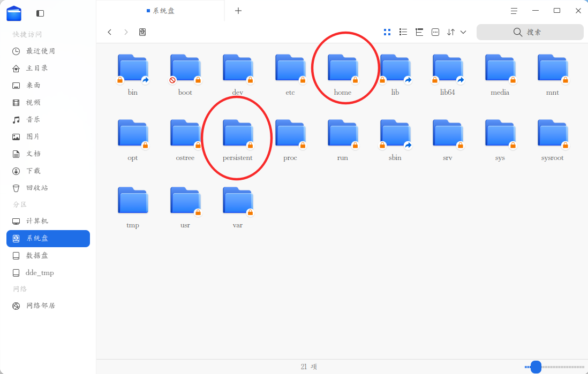Open 音乐 in sidebar
The image size is (588, 374).
[48, 119]
